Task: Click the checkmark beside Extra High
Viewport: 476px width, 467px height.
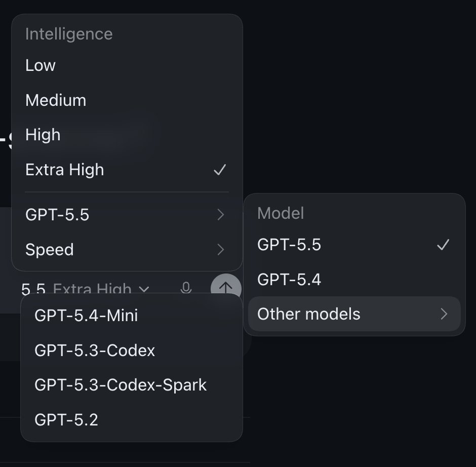Action: [x=220, y=170]
